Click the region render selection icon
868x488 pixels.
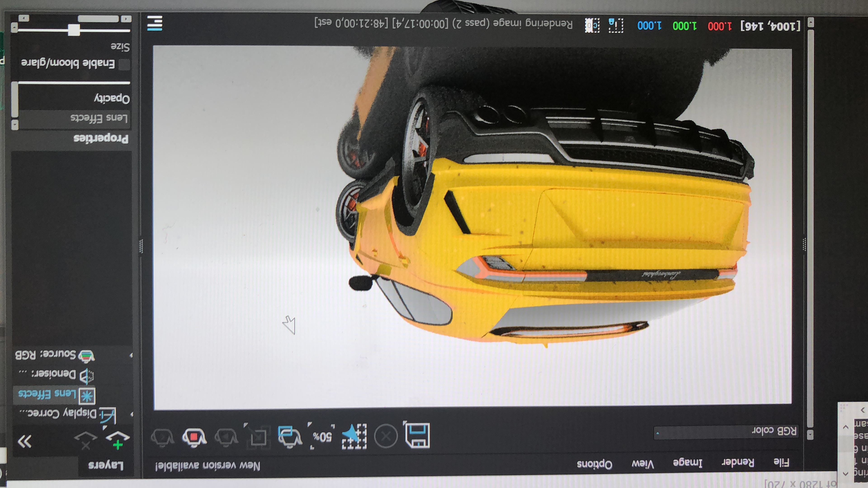click(354, 436)
